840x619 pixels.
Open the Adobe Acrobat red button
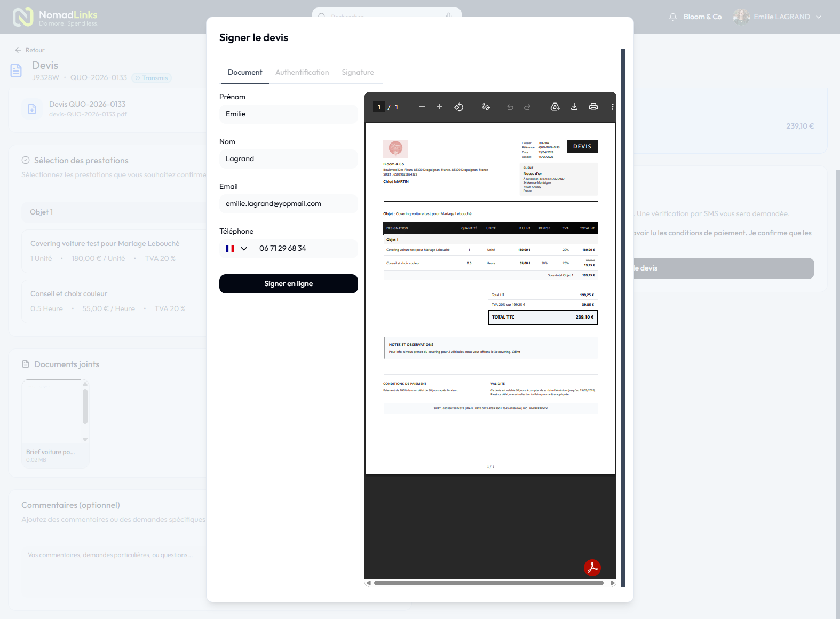[592, 567]
